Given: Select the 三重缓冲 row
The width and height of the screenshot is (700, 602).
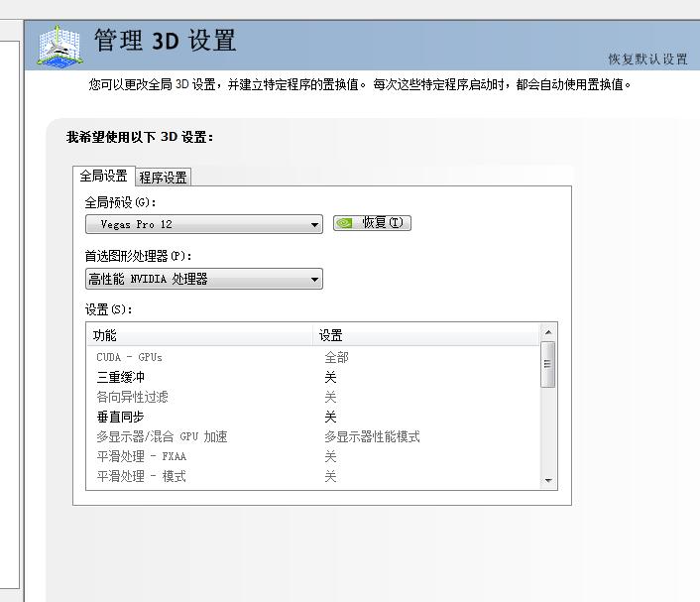Looking at the screenshot, I should coord(313,378).
